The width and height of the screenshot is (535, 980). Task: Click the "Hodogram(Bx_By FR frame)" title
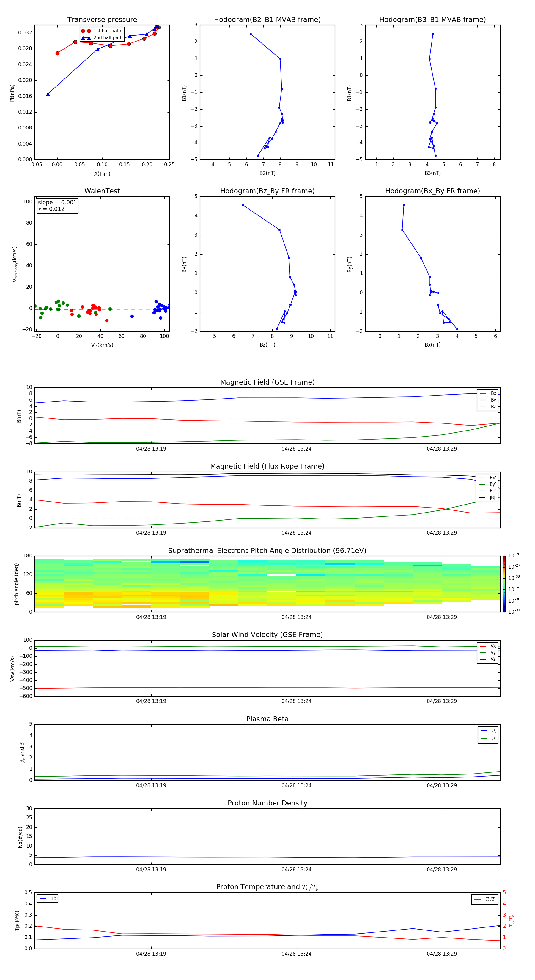[432, 191]
